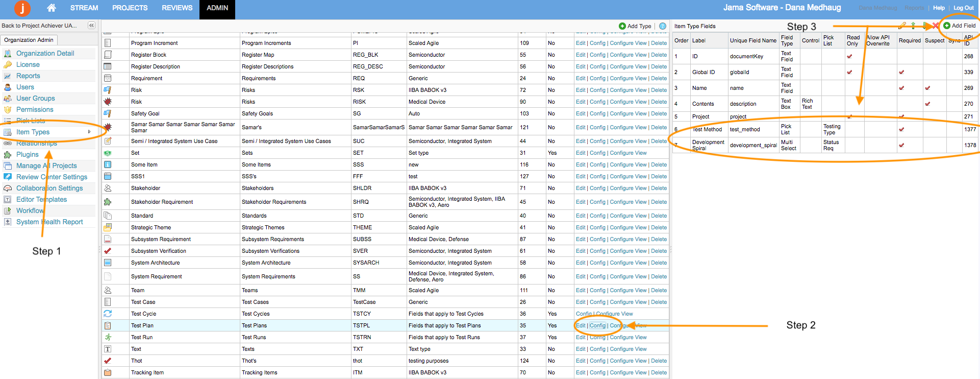Click the Test Run runner icon

click(108, 337)
